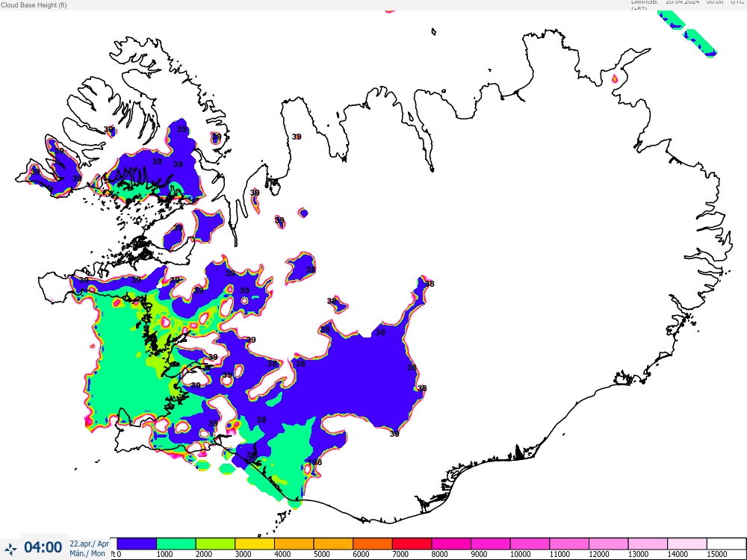This screenshot has height=560, width=747.
Task: Click the date text "22.apr./ Apr"
Action: click(89, 544)
